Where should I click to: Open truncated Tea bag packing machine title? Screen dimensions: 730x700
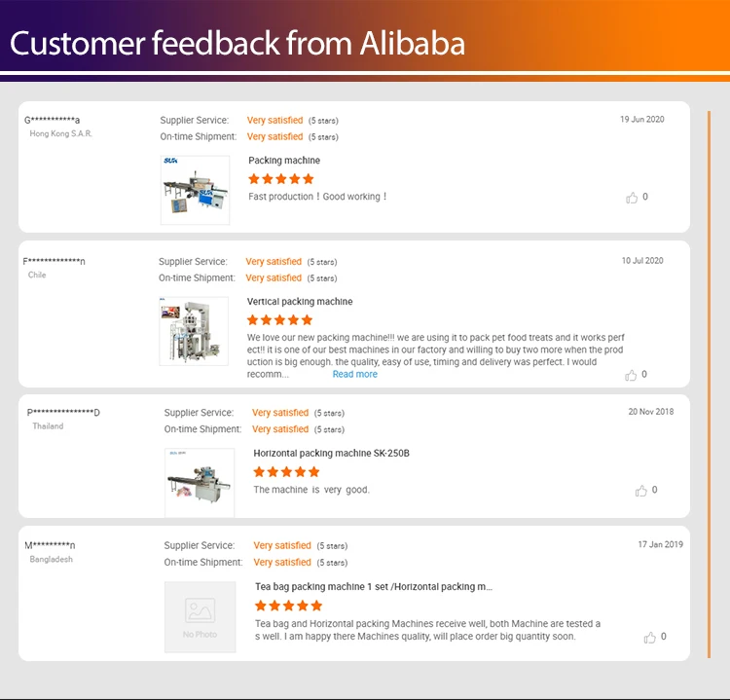[374, 587]
